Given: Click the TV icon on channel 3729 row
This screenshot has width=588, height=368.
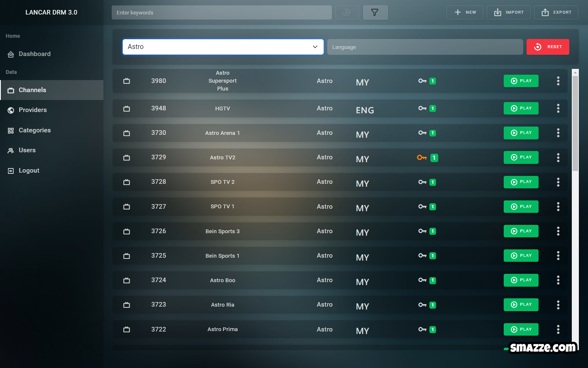Looking at the screenshot, I should pos(127,157).
